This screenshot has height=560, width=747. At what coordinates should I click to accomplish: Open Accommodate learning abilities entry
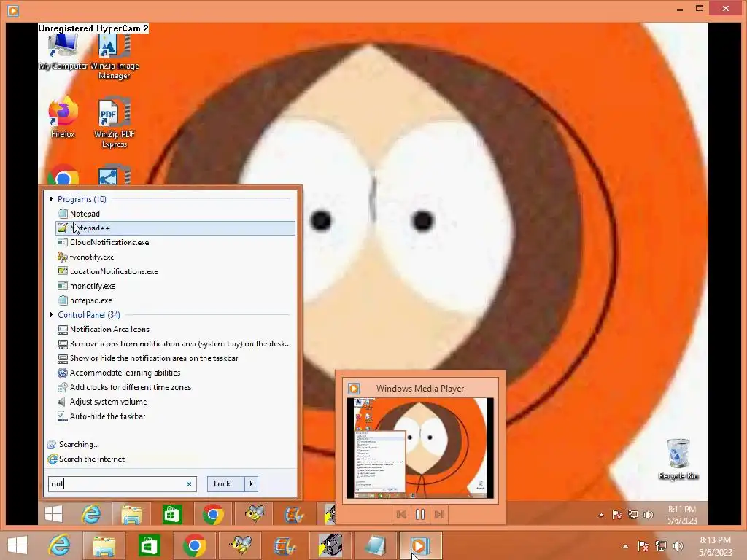coord(175,373)
